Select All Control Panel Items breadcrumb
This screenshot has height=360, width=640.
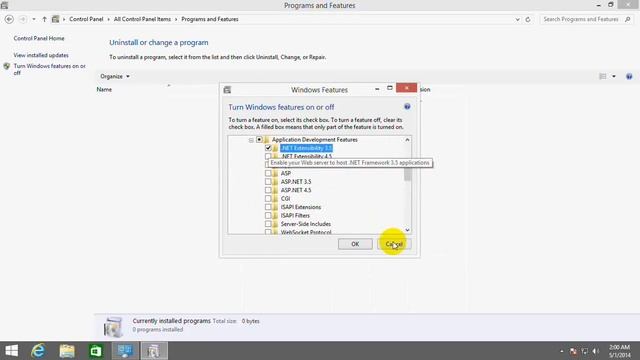[142, 19]
